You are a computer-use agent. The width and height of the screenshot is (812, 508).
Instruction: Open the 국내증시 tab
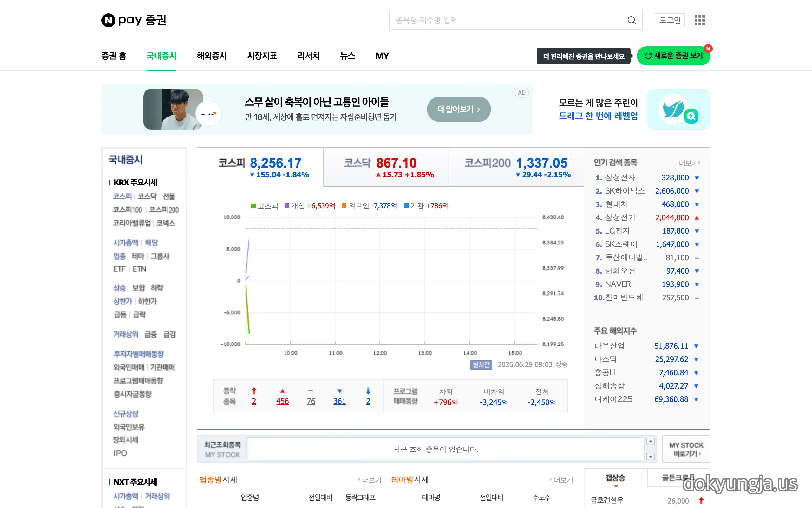click(161, 56)
